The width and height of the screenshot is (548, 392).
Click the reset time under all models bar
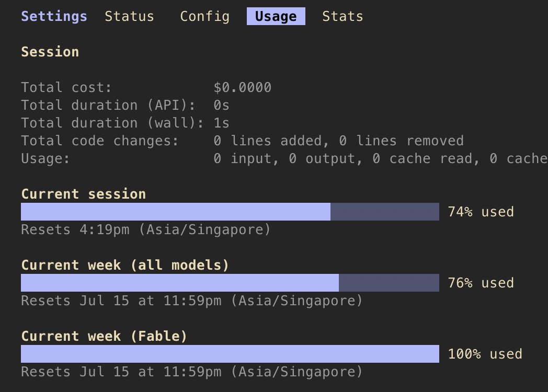pos(192,301)
